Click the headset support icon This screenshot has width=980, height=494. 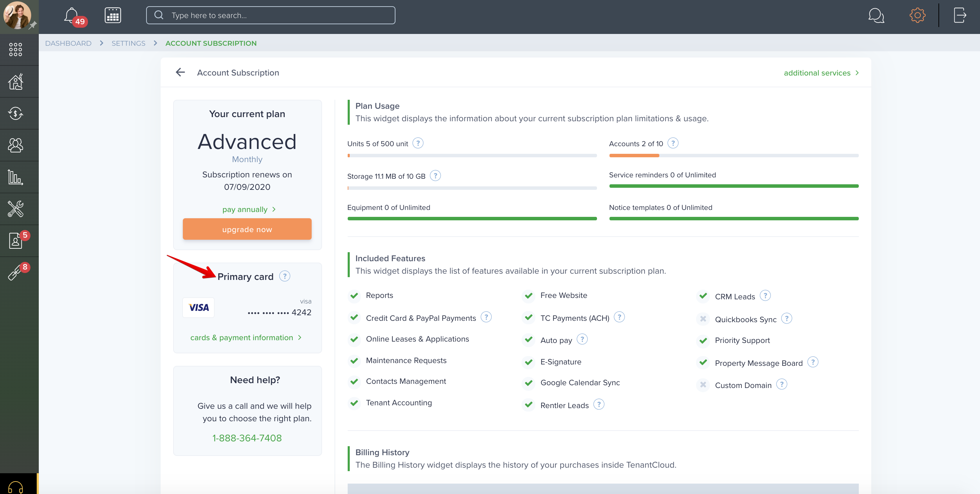click(x=16, y=487)
